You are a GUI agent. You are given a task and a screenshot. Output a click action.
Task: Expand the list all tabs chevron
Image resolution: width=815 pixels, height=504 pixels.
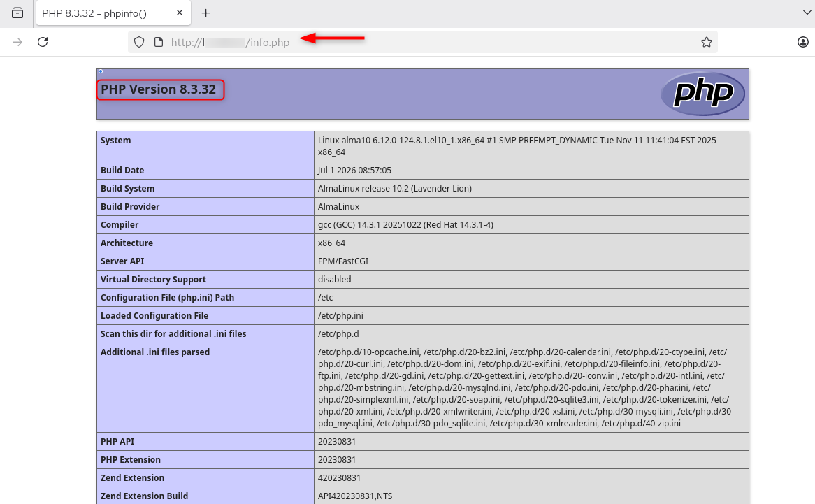(807, 13)
